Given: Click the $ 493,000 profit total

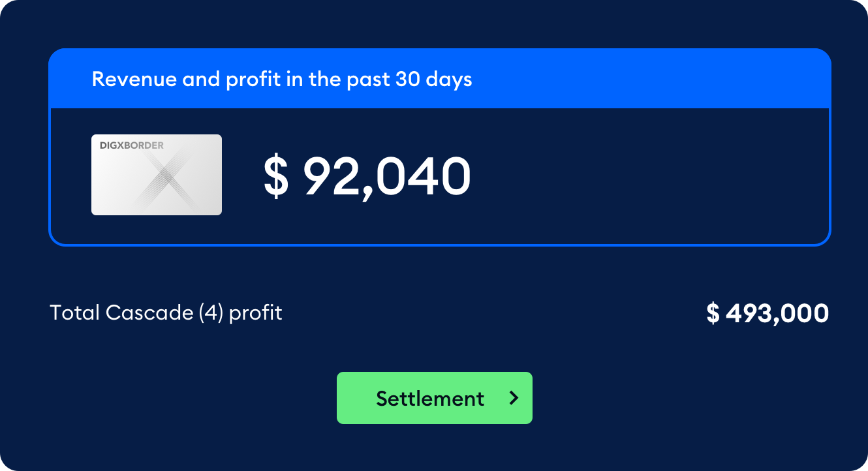Looking at the screenshot, I should (x=767, y=314).
